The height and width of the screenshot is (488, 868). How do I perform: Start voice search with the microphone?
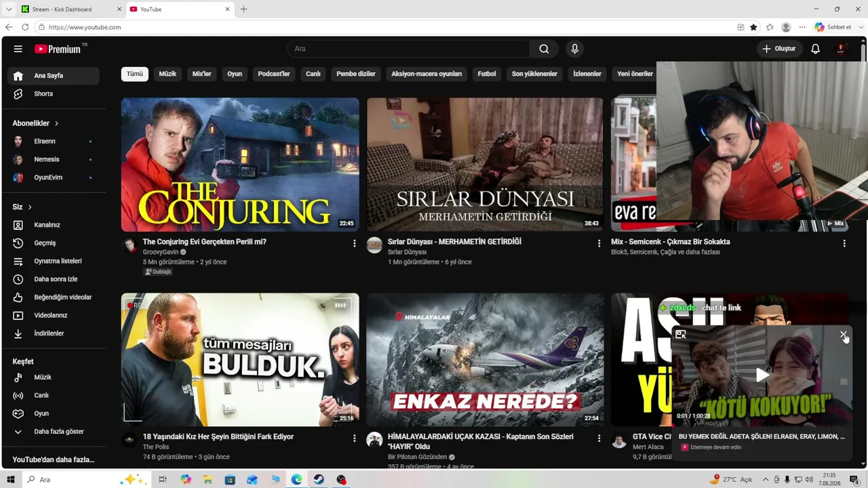pyautogui.click(x=574, y=49)
